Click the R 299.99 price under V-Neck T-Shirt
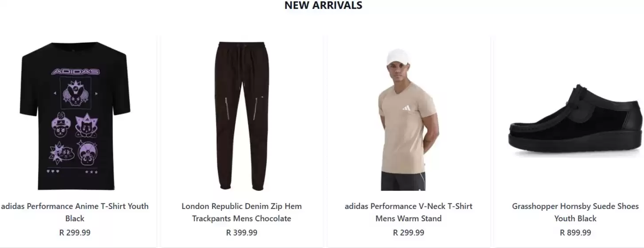Viewport: 644px width, 248px height. click(409, 232)
